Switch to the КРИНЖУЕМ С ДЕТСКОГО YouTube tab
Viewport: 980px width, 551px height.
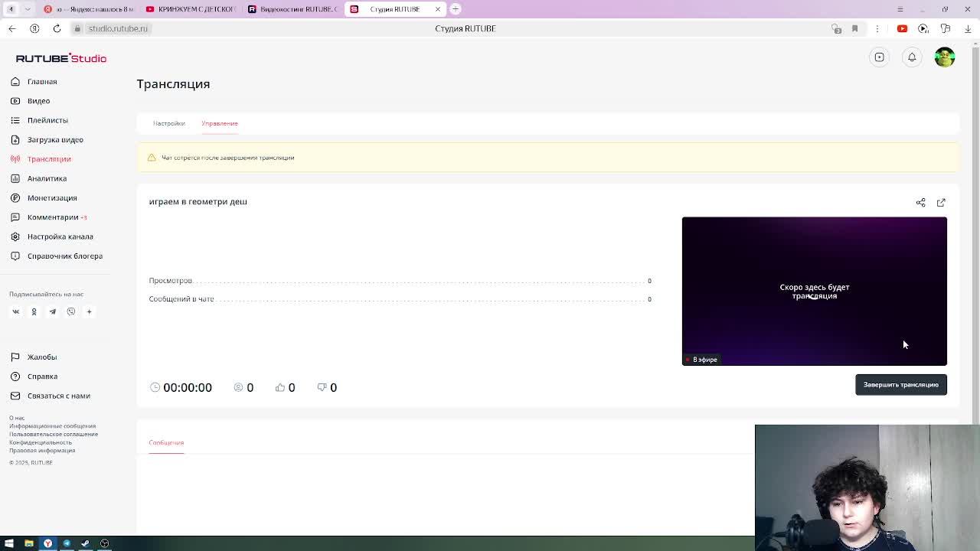tap(190, 9)
